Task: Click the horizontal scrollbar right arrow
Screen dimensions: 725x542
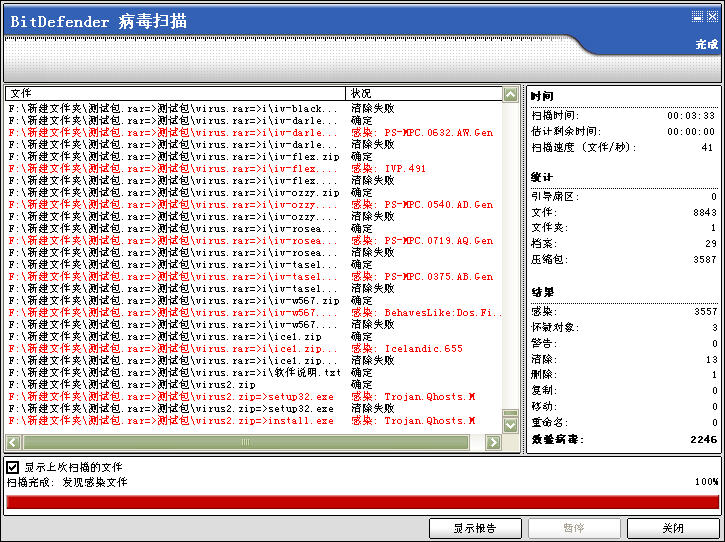Action: click(493, 443)
